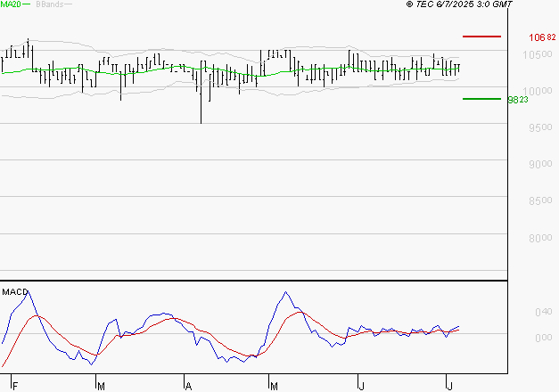The image size is (559, 392).
Task: Select the 106.82 resistance price label
Action: [x=541, y=37]
